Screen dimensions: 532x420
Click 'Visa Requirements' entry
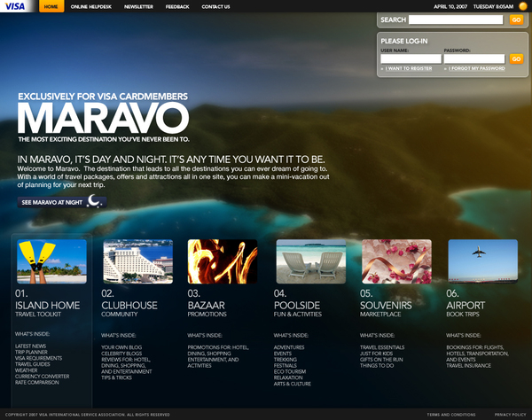point(38,358)
